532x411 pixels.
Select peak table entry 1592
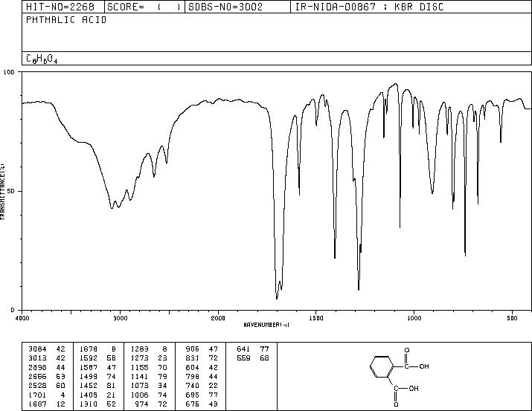pos(89,358)
